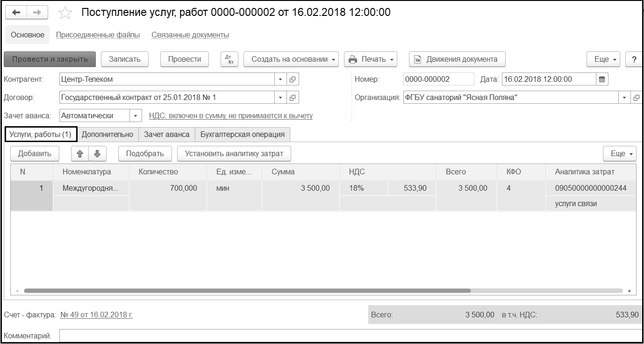
Task: Select НДС rate cell 18%
Action: tap(364, 188)
